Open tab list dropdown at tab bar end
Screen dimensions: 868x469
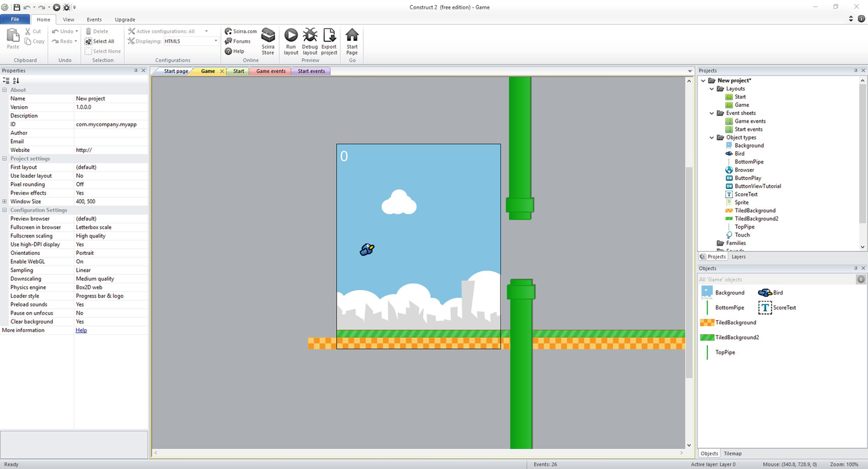690,71
